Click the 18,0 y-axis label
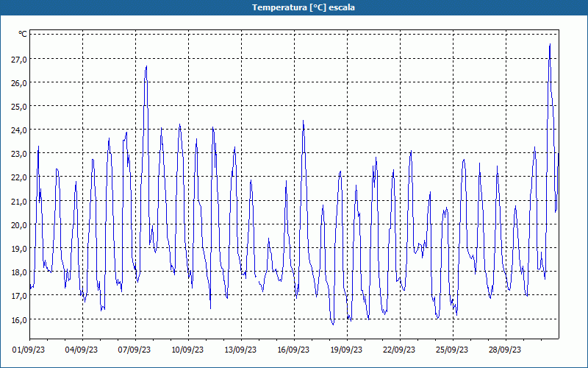 point(19,272)
